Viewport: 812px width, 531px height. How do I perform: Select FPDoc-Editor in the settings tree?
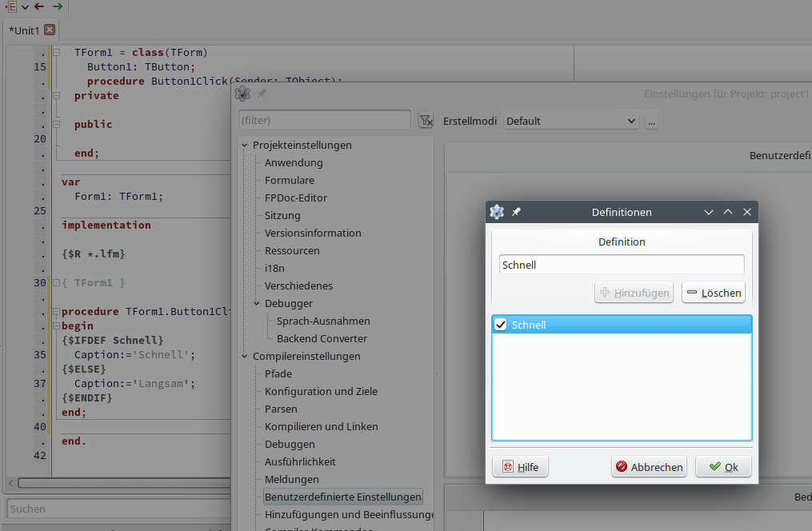click(x=296, y=198)
